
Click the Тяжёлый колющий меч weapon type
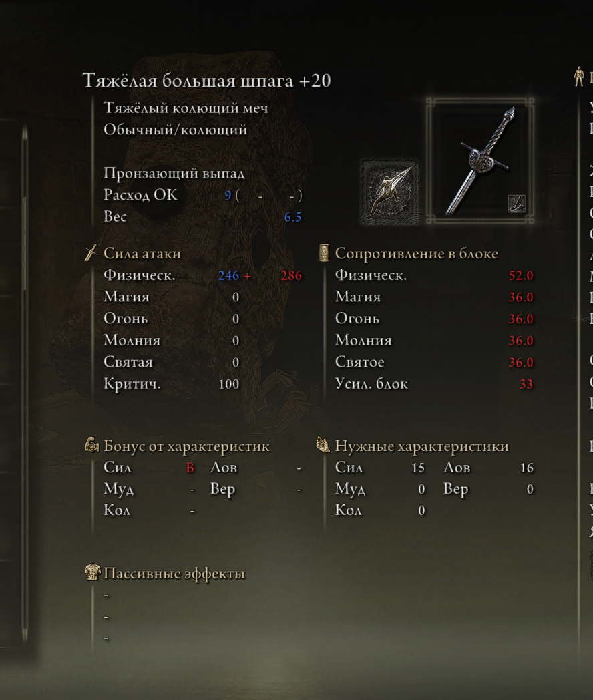click(186, 108)
